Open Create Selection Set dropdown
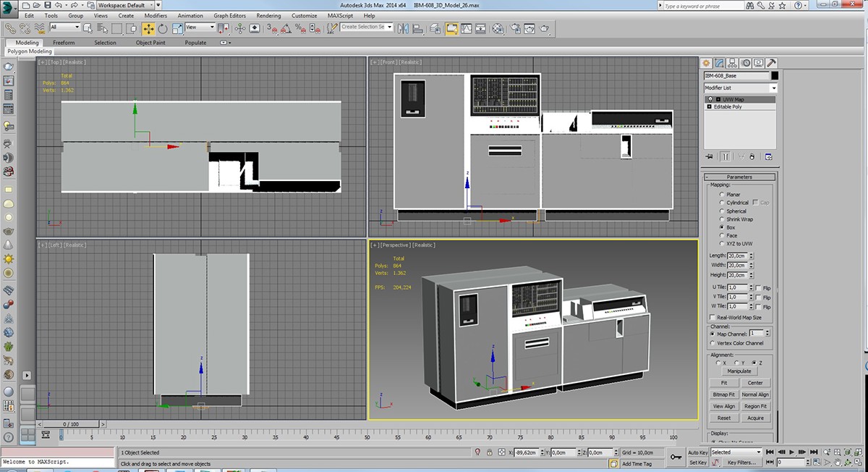 pyautogui.click(x=367, y=27)
